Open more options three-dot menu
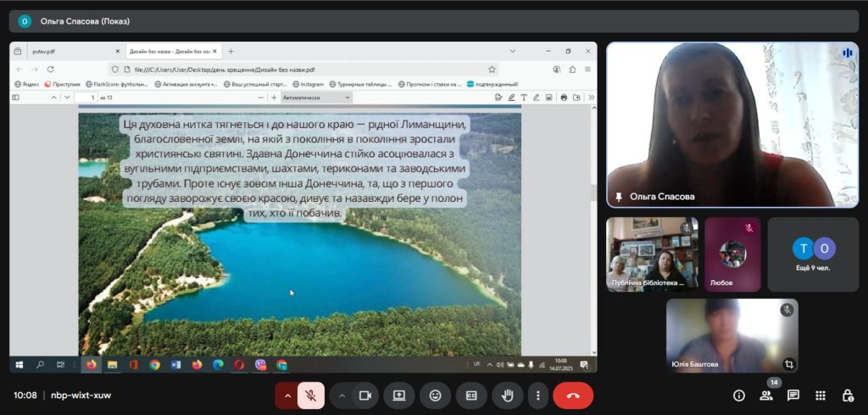868x415 pixels. (537, 395)
